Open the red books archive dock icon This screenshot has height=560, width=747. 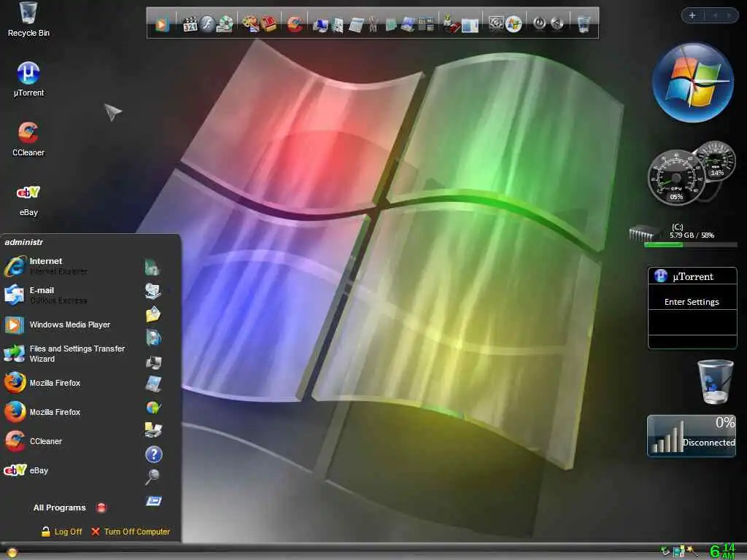pos(269,24)
